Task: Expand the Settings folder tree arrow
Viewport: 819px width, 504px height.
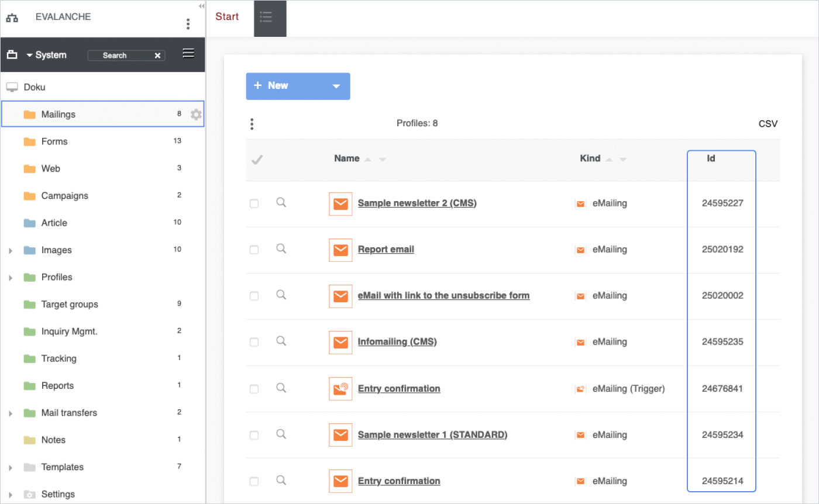Action: click(11, 495)
